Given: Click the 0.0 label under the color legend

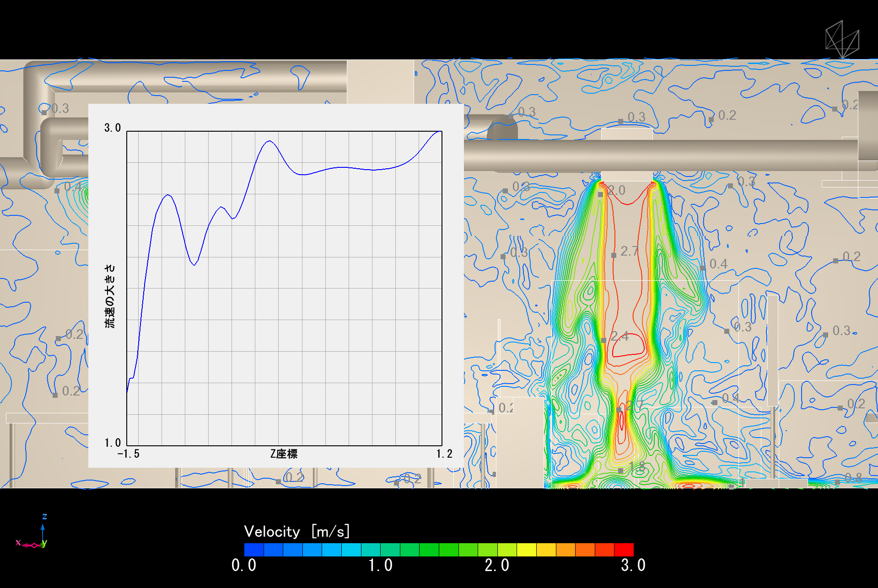Looking at the screenshot, I should 243,565.
